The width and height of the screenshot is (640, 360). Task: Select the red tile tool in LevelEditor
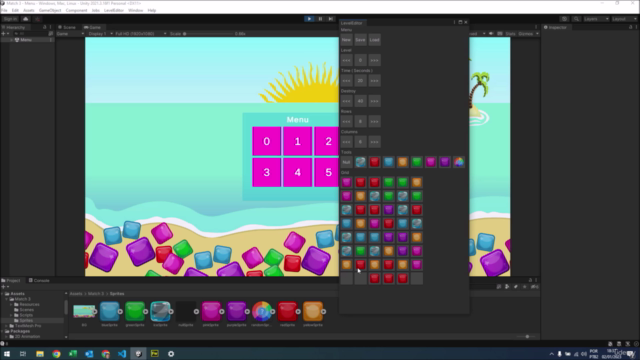point(374,162)
